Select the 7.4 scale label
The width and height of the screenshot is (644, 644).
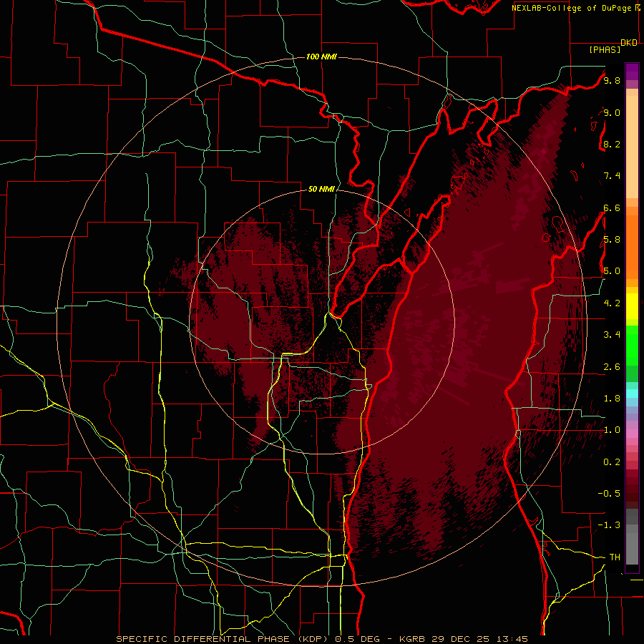point(612,176)
